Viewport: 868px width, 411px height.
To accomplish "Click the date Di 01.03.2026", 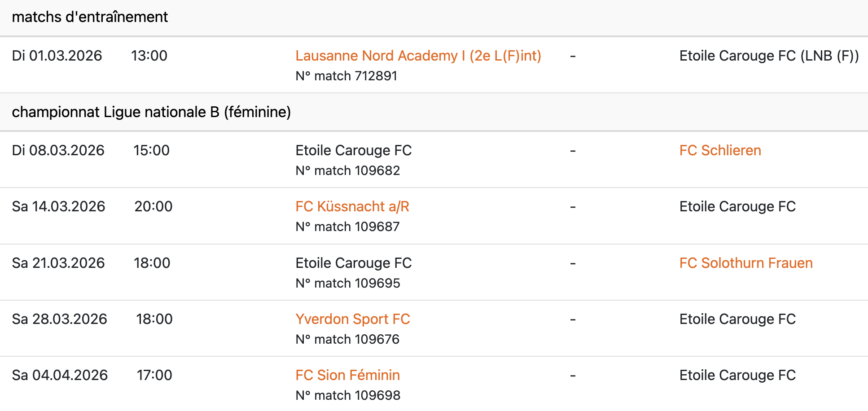I will (x=57, y=56).
